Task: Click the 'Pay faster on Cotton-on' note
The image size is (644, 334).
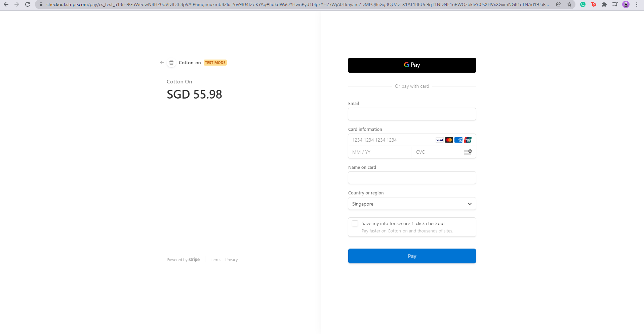Action: 407,231
